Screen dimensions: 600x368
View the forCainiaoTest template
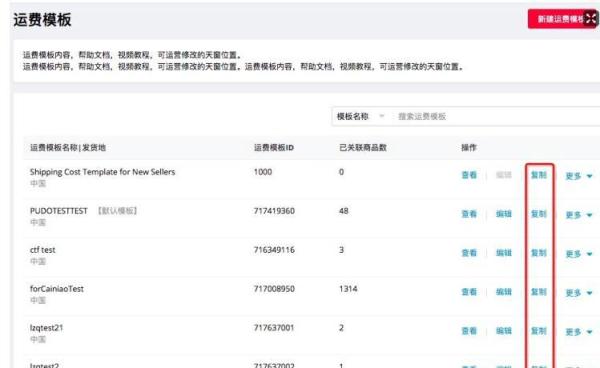point(469,292)
